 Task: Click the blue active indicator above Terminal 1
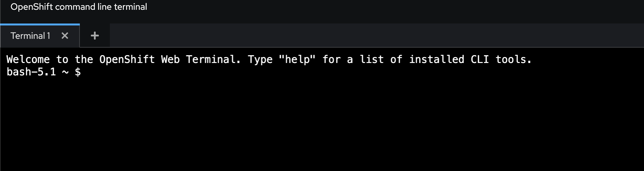click(40, 24)
